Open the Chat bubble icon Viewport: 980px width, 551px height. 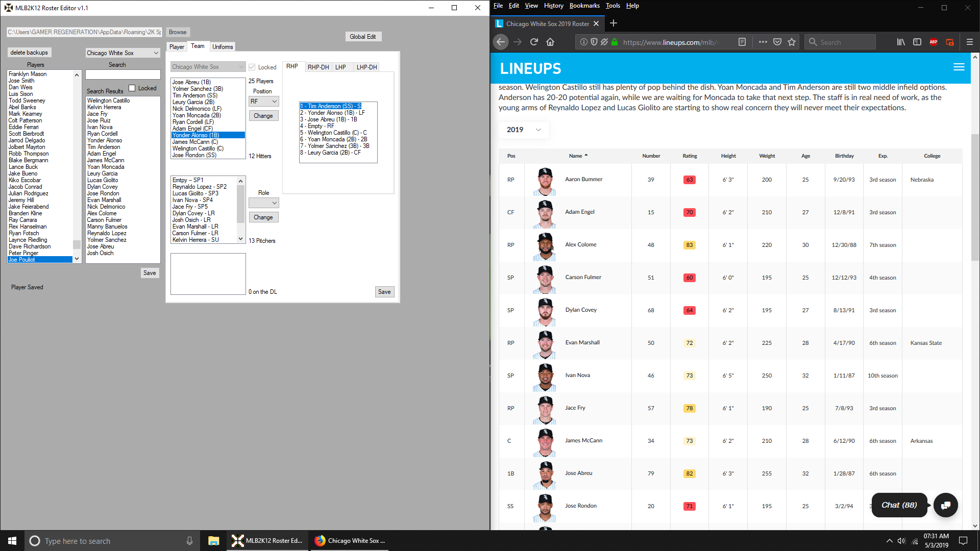pos(946,505)
